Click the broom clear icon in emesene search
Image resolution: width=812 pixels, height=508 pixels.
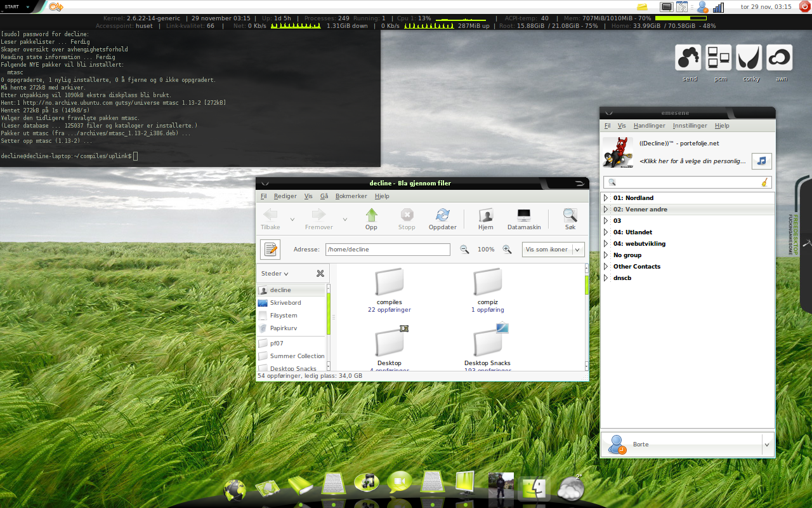point(765,182)
